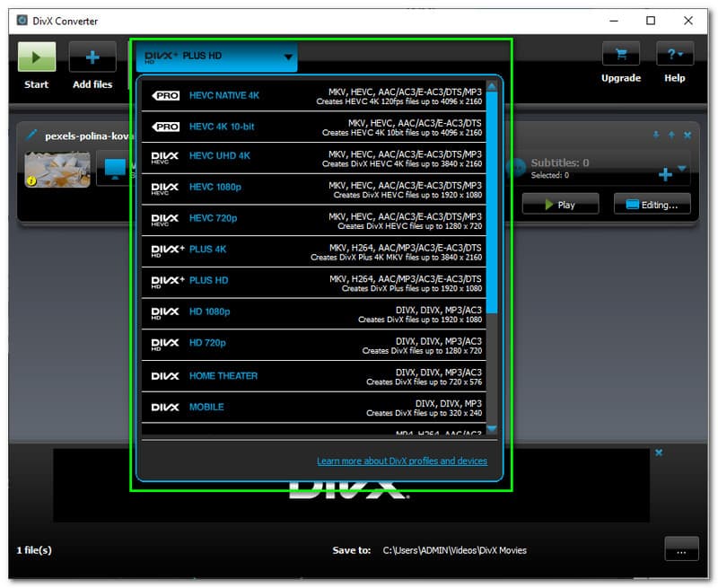Image resolution: width=718 pixels, height=588 pixels.
Task: Choose the HEVC UHD 4K profile
Action: [x=313, y=158]
